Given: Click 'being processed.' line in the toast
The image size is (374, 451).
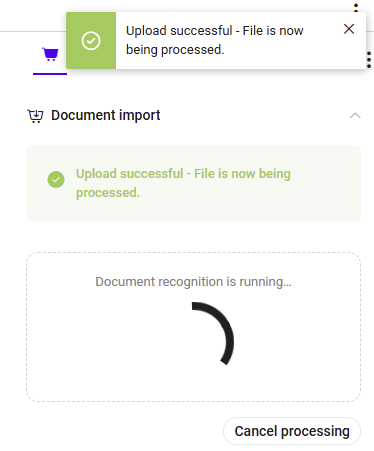Looking at the screenshot, I should pyautogui.click(x=175, y=50).
